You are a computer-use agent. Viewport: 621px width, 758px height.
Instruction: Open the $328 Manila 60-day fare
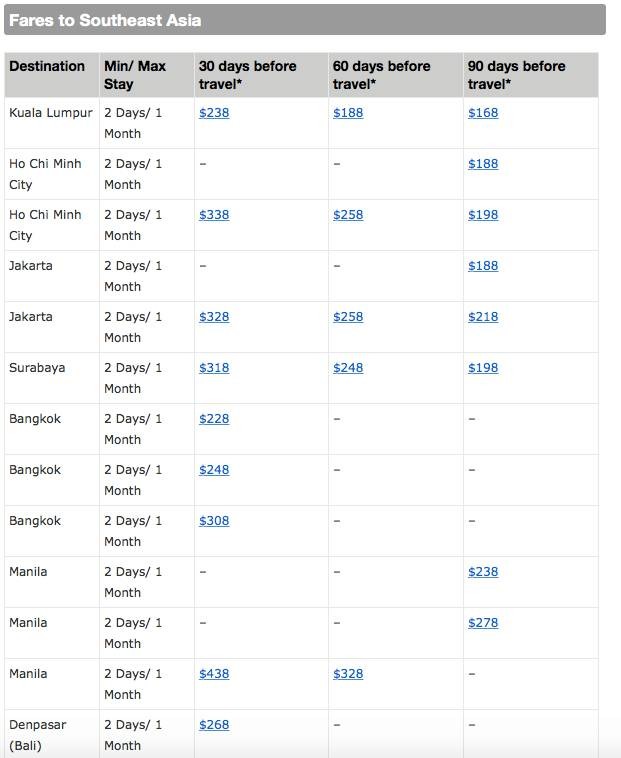click(x=348, y=674)
